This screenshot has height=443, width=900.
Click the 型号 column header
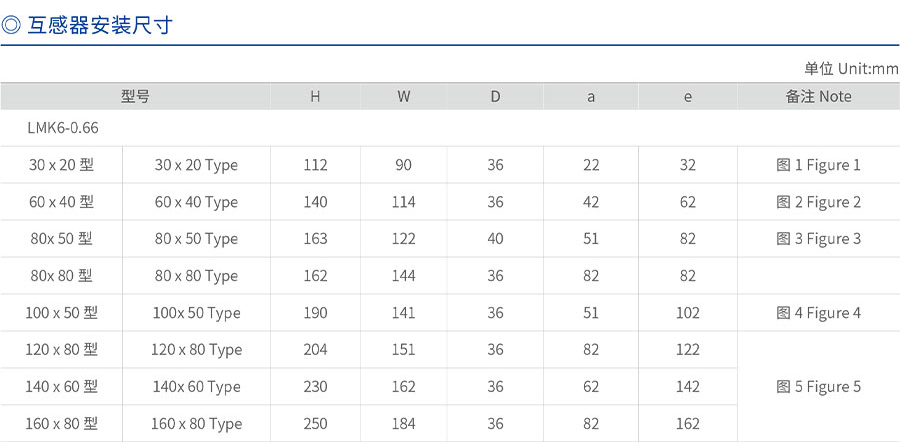135,96
